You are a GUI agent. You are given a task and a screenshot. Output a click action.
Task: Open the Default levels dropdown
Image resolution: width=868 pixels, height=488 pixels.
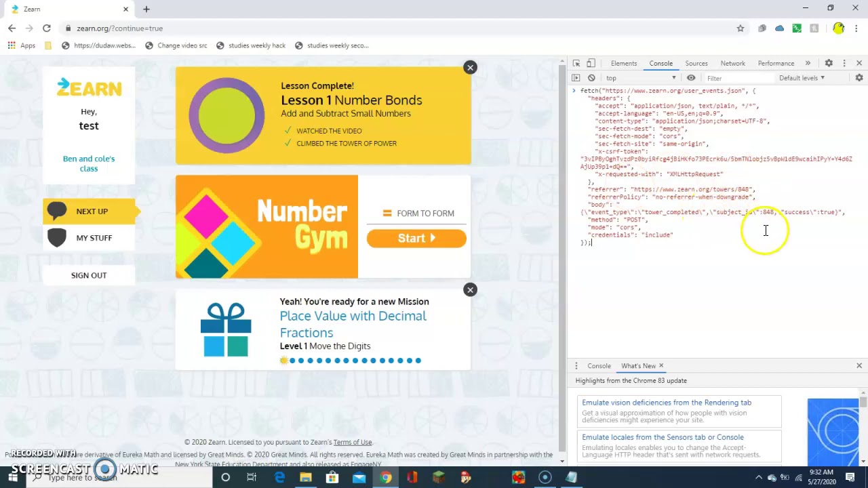pyautogui.click(x=802, y=78)
